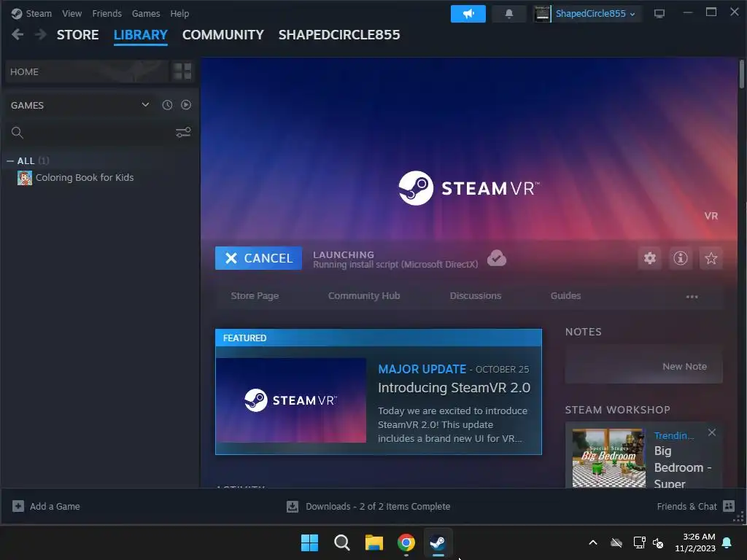Screen dimensions: 747x560
Task: Open Friends & Chat grid icon
Action: pyautogui.click(x=729, y=506)
